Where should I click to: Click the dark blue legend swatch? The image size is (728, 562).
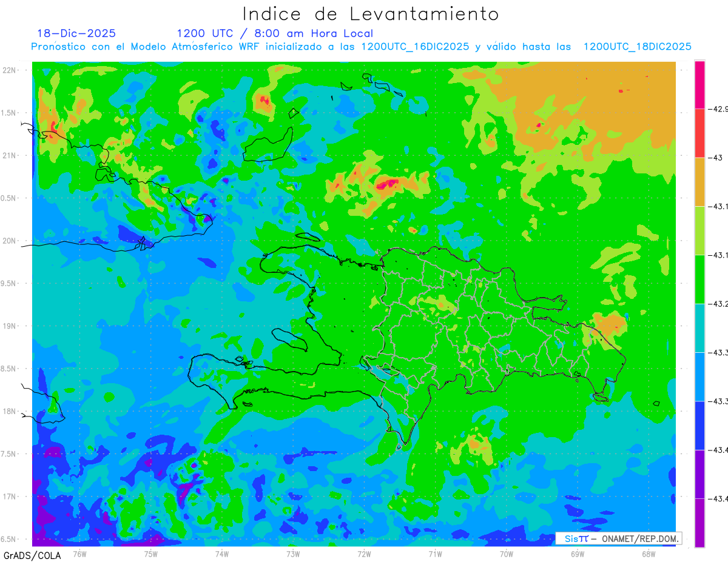click(x=699, y=425)
